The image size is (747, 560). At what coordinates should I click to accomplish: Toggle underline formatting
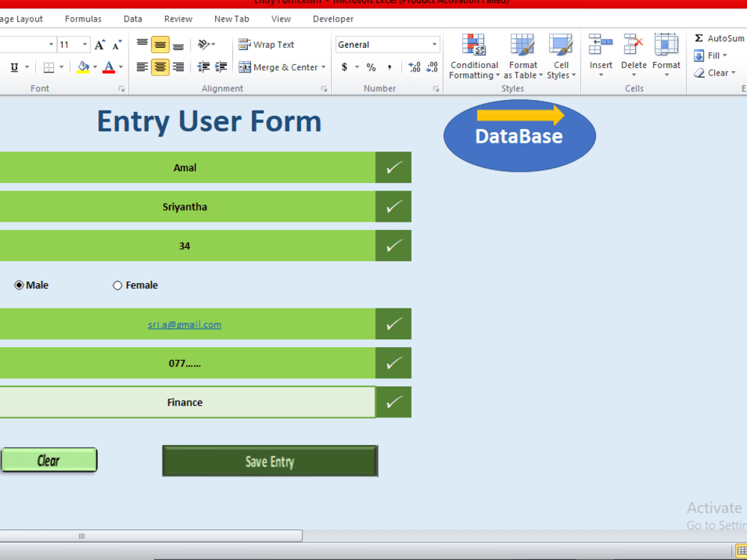click(13, 66)
